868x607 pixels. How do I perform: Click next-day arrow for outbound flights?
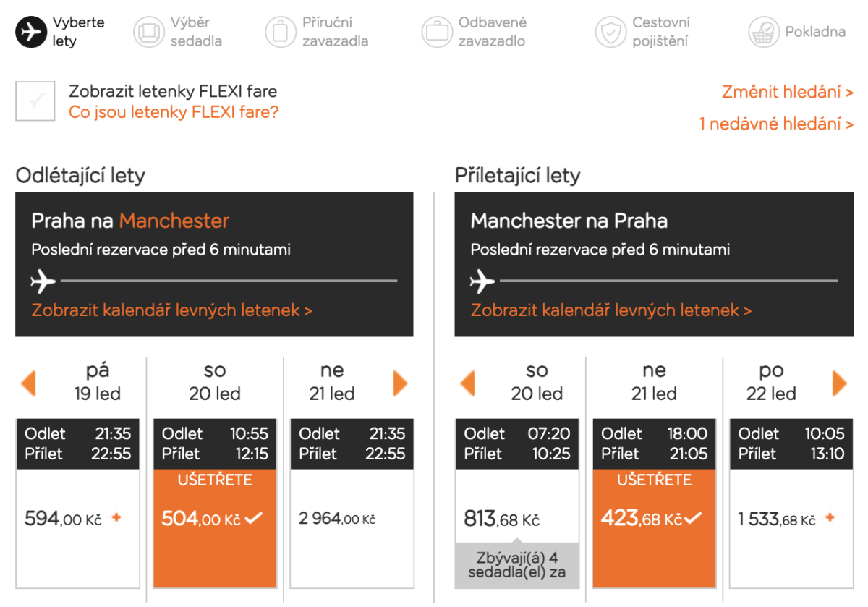click(x=400, y=383)
